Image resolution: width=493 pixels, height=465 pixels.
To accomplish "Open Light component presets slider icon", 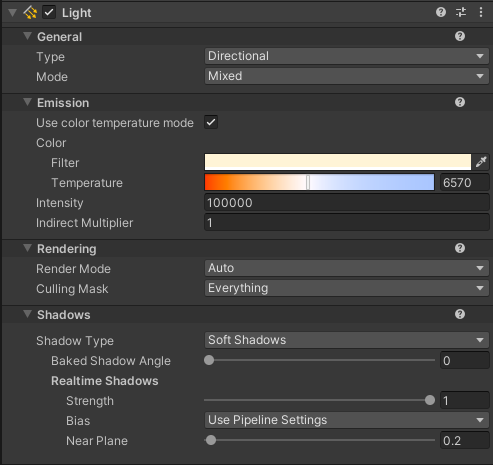I will click(461, 12).
